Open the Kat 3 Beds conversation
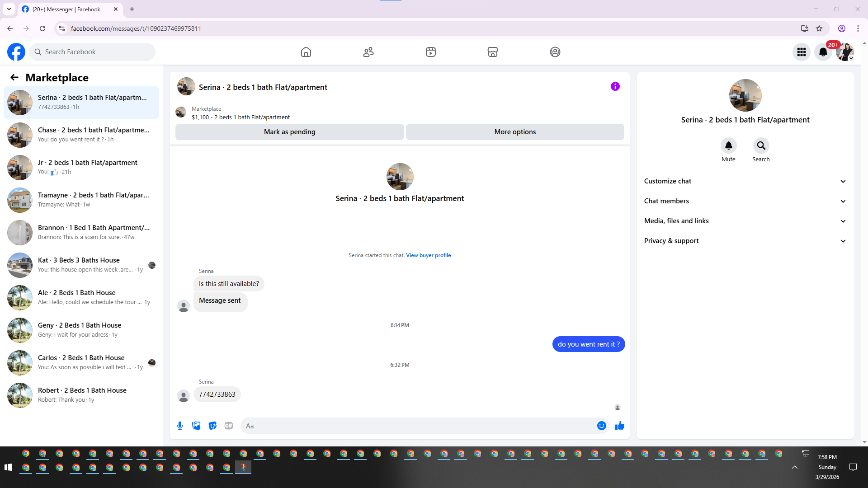 coord(81,265)
